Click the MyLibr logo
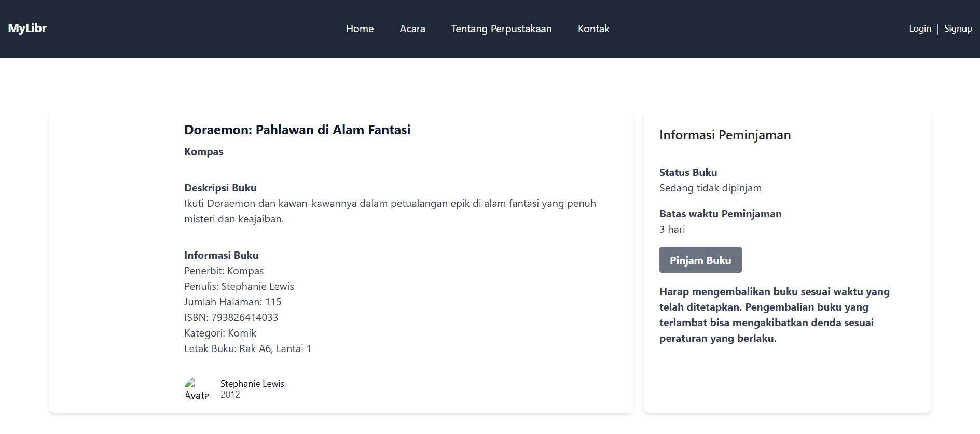 click(27, 28)
